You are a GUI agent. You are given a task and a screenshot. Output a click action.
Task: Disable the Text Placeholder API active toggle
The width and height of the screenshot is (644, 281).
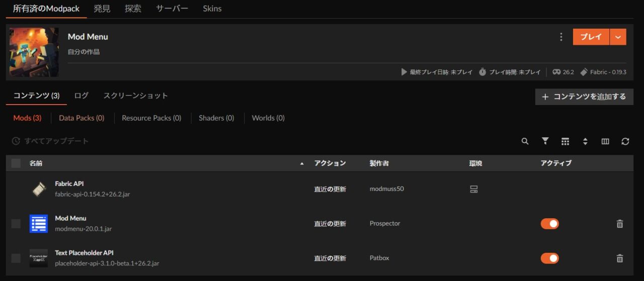[x=550, y=258]
